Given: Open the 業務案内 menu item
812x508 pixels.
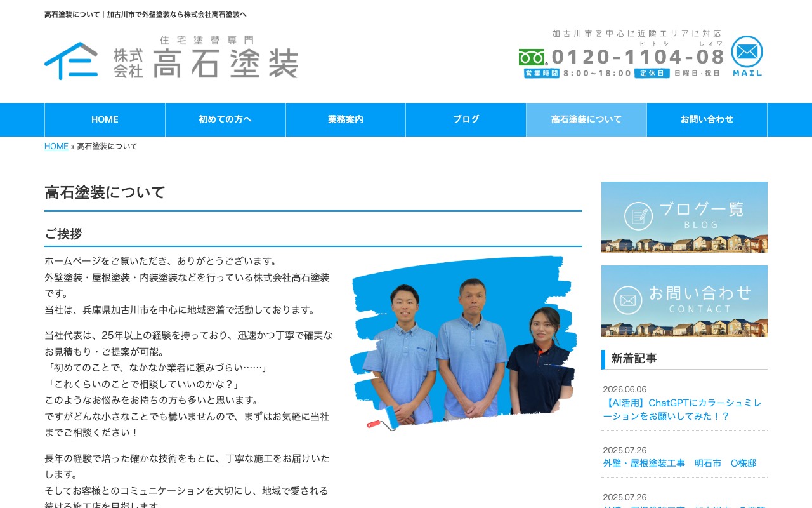Looking at the screenshot, I should [x=346, y=119].
